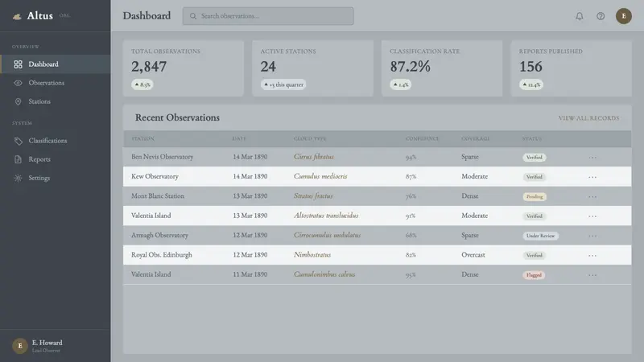
Task: Select Kew Observatory station name
Action: 155,176
